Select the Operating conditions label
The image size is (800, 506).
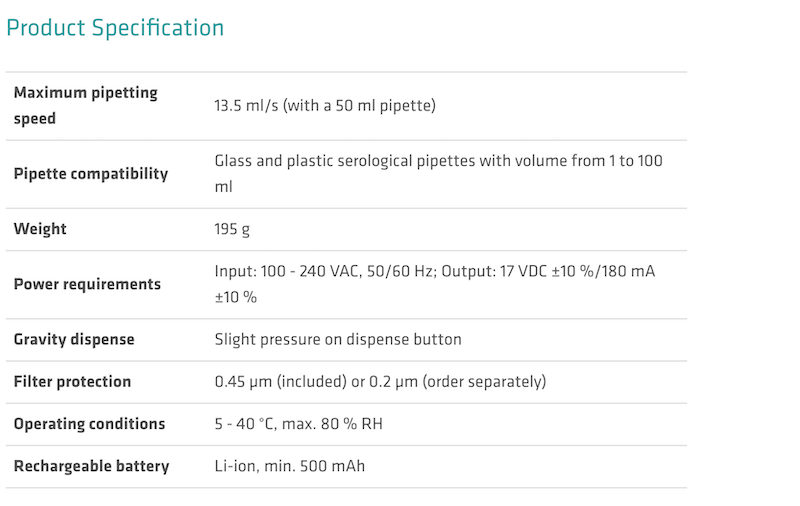click(89, 424)
